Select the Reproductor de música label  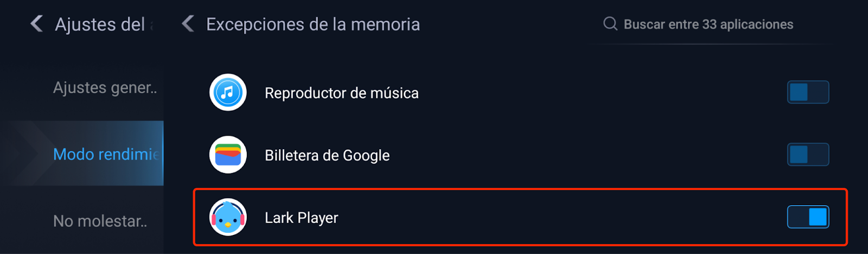[x=341, y=93]
